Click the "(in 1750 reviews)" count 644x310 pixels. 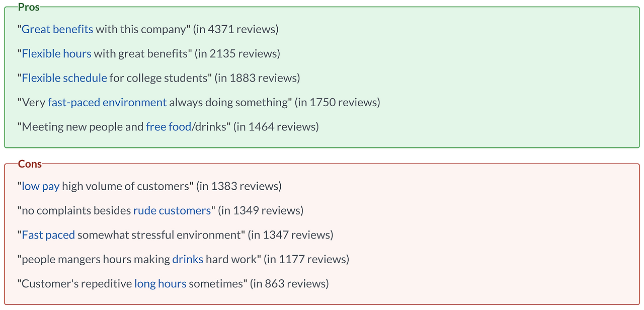[x=338, y=102]
